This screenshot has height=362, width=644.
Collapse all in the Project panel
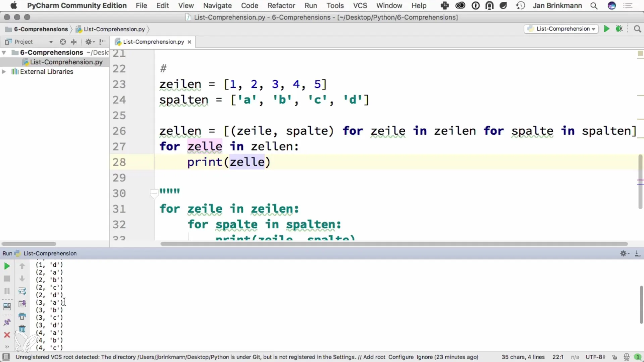click(74, 42)
